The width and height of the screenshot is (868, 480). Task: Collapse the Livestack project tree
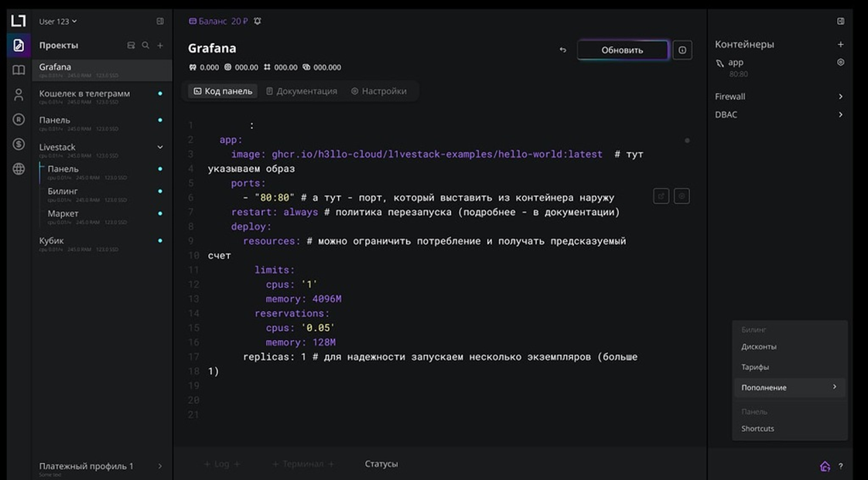160,146
